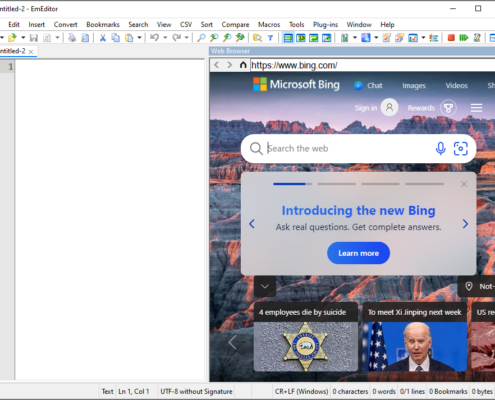The image size is (495, 400).
Task: Click the Rewards trophy icon on Bing
Action: coord(448,108)
